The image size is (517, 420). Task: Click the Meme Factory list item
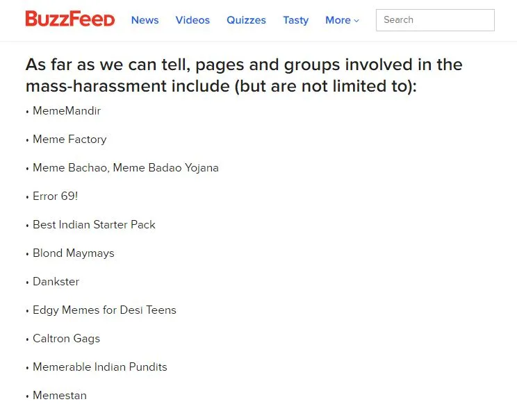coord(69,140)
